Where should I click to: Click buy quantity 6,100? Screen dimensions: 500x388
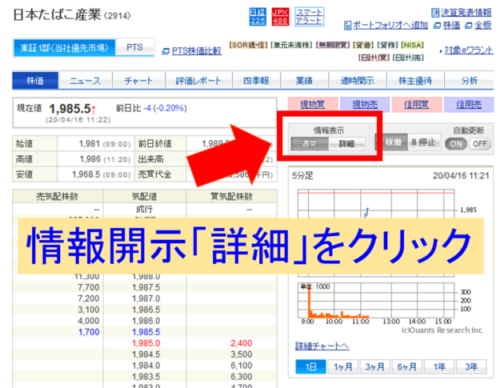click(x=241, y=365)
